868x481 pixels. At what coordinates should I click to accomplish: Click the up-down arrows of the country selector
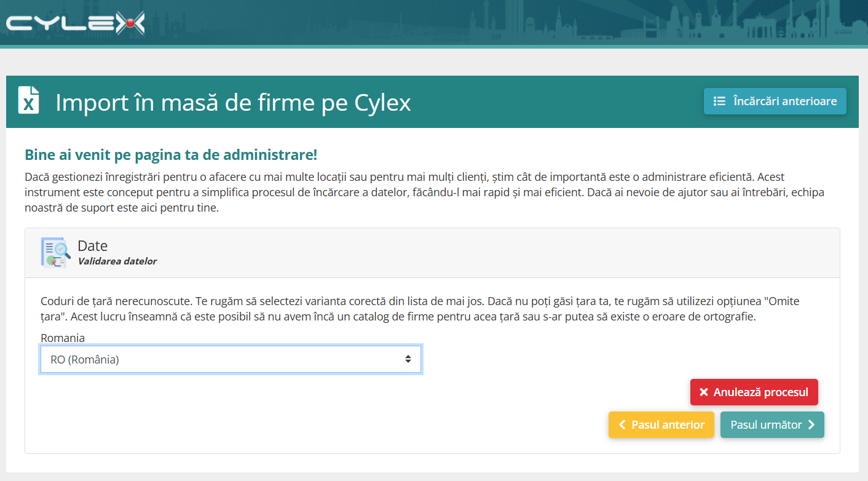408,359
